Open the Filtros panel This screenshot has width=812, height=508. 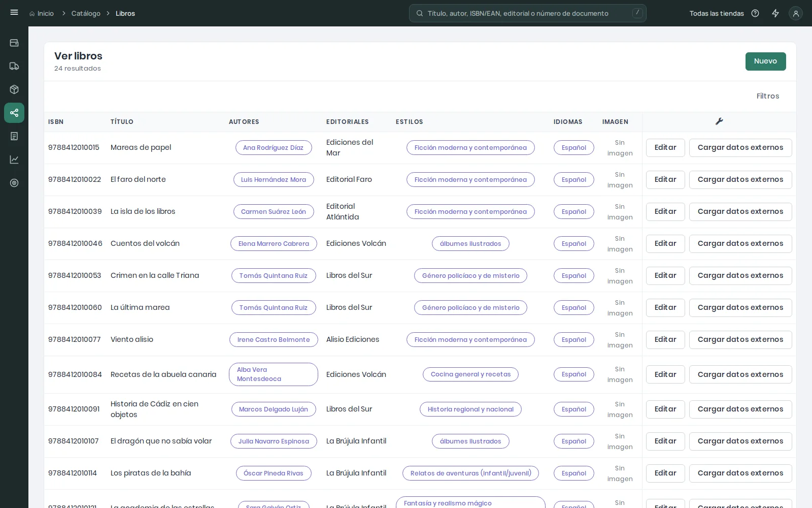coord(767,96)
